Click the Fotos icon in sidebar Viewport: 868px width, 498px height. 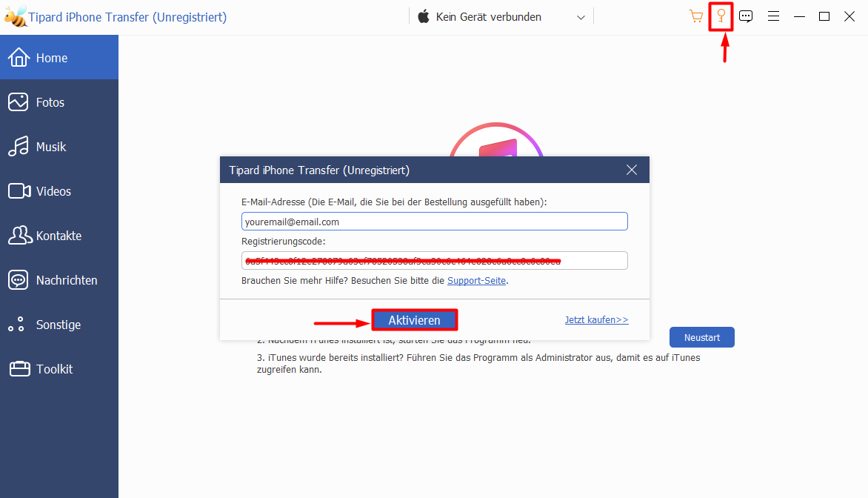19,102
